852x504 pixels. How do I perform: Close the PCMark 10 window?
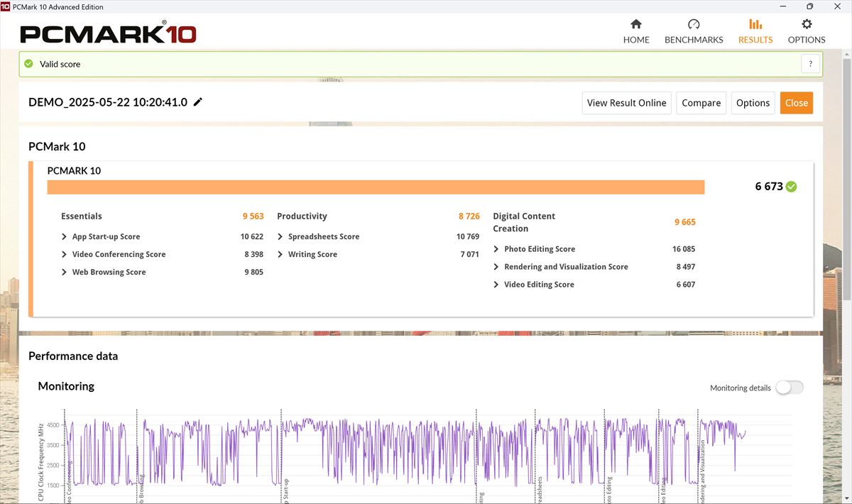pyautogui.click(x=839, y=6)
